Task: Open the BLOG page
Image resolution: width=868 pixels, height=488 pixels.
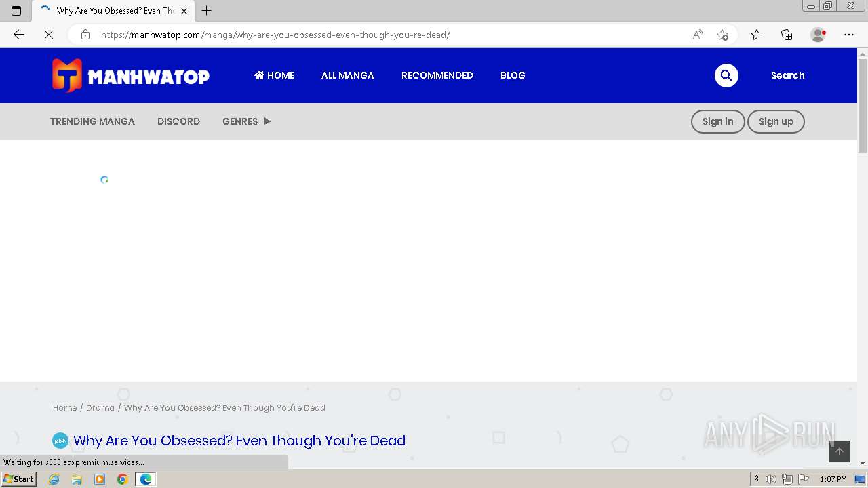Action: (513, 75)
